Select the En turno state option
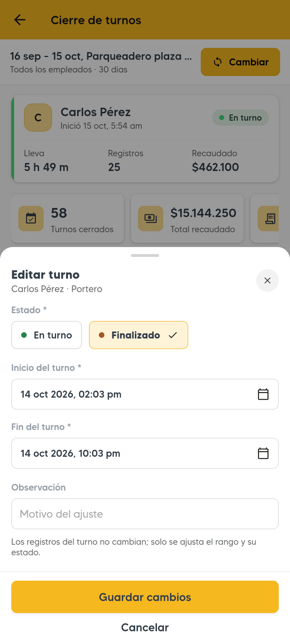 point(46,335)
